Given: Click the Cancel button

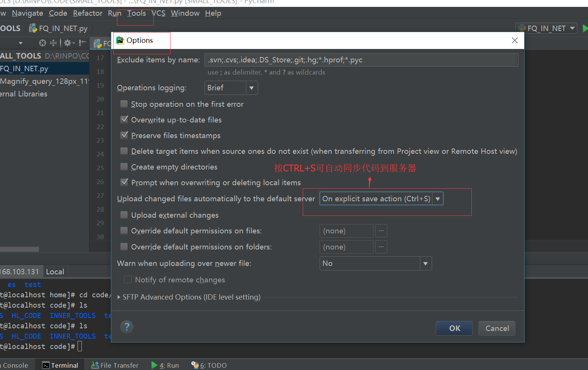Looking at the screenshot, I should [x=497, y=328].
